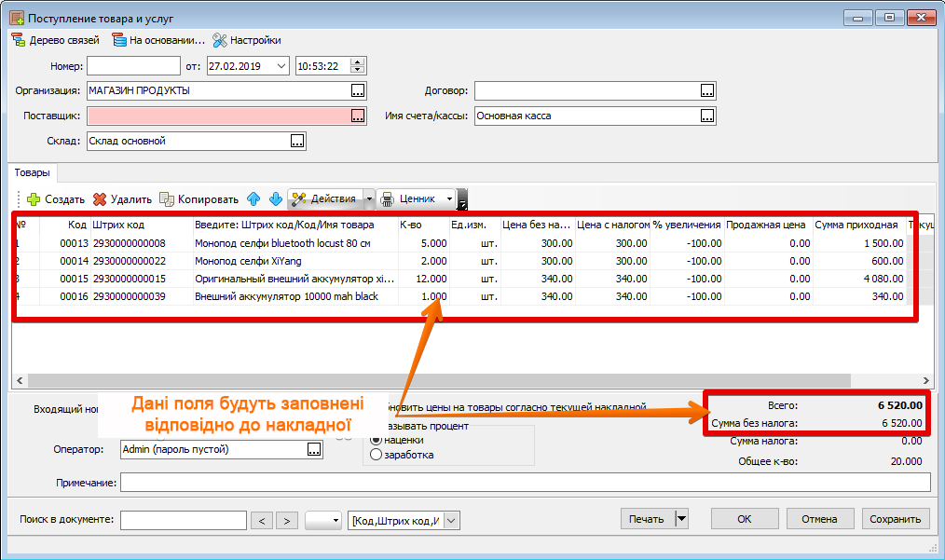Open Договор selection ellipsis button
This screenshot has height=560, width=945.
(707, 91)
